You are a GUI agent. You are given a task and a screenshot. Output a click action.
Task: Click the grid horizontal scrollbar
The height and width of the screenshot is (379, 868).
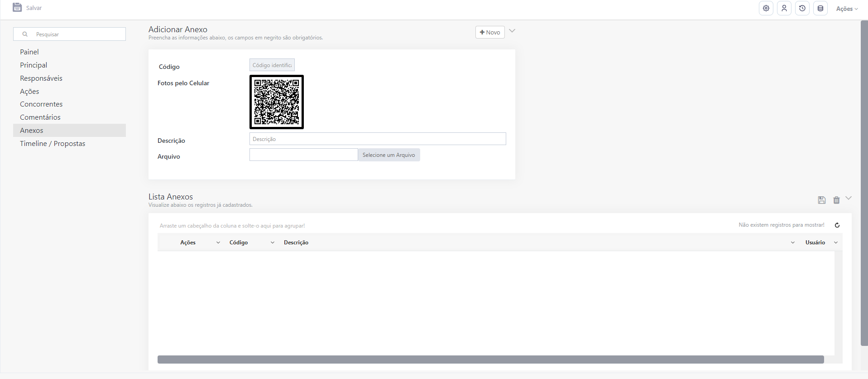coord(491,360)
